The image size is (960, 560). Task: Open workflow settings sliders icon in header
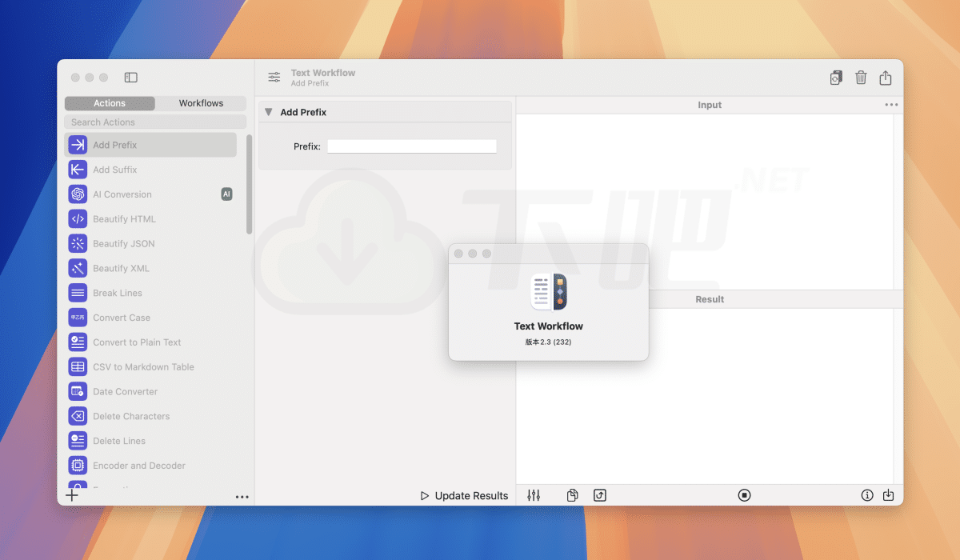coord(274,78)
